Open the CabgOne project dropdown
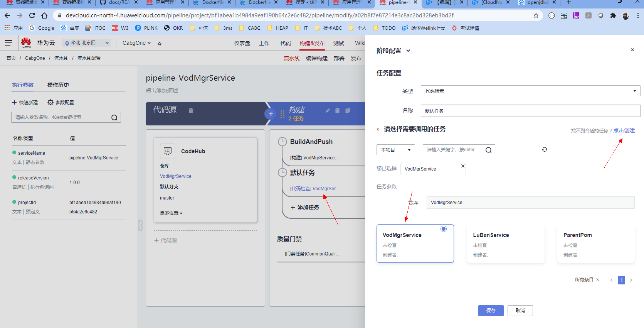This screenshot has height=328, width=644. pyautogui.click(x=136, y=43)
